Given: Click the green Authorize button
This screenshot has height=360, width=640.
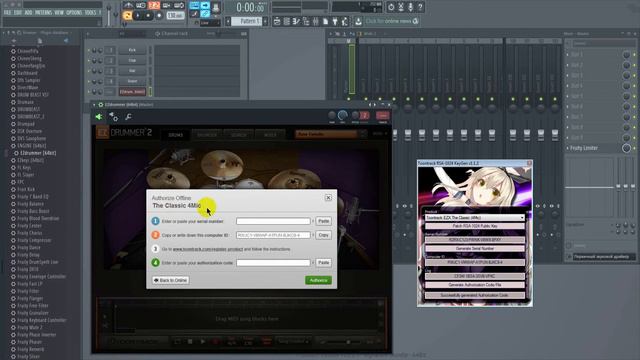Looking at the screenshot, I should click(318, 280).
